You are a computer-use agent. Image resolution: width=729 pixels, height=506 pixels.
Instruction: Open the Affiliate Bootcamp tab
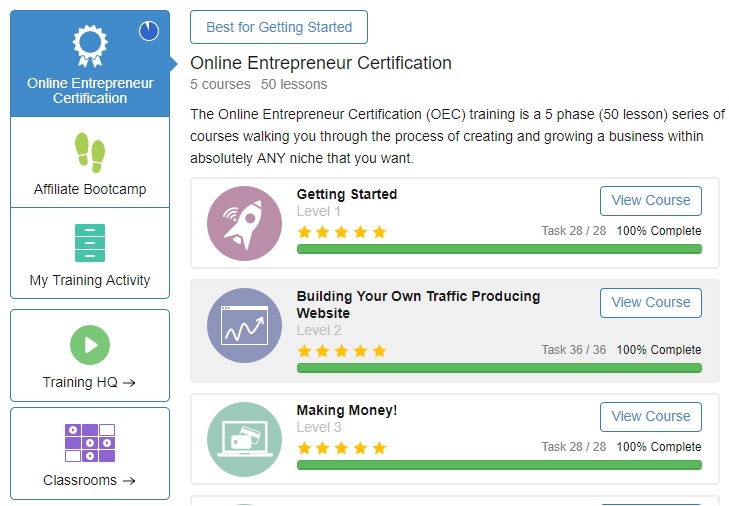(x=90, y=162)
